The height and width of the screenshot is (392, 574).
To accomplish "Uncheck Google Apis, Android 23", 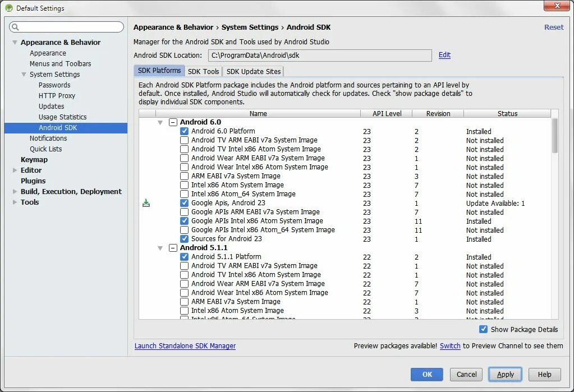I will click(185, 203).
